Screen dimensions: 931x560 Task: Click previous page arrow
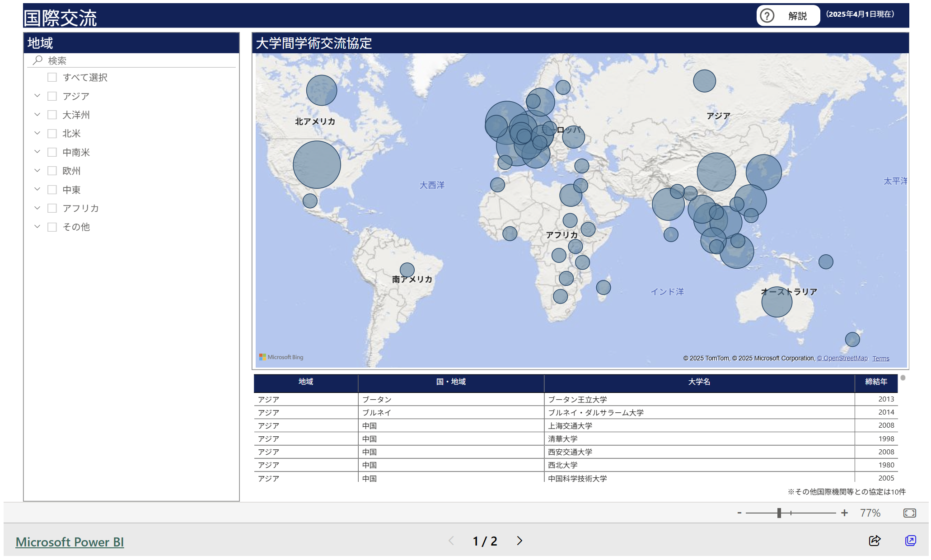451,541
